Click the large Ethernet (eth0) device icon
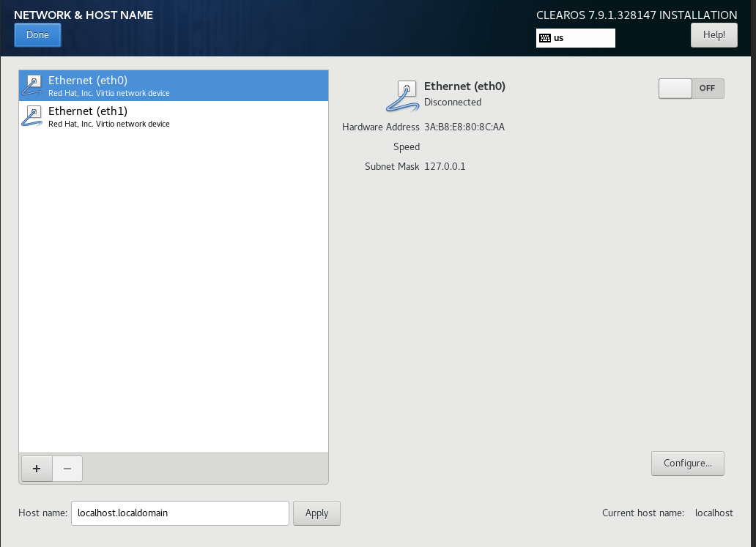This screenshot has height=547, width=756. pyautogui.click(x=401, y=94)
